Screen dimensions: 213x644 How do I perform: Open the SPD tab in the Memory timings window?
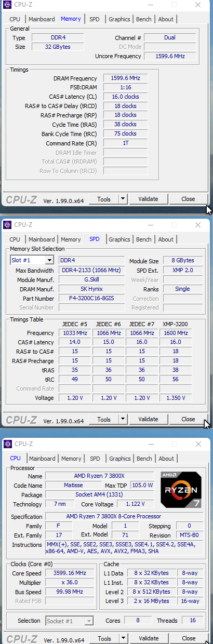tap(95, 19)
